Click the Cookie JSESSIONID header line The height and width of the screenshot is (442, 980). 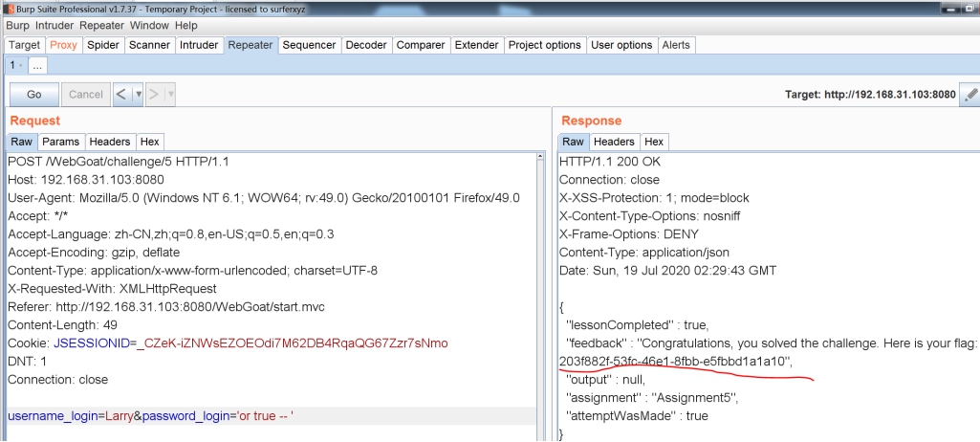click(x=228, y=343)
